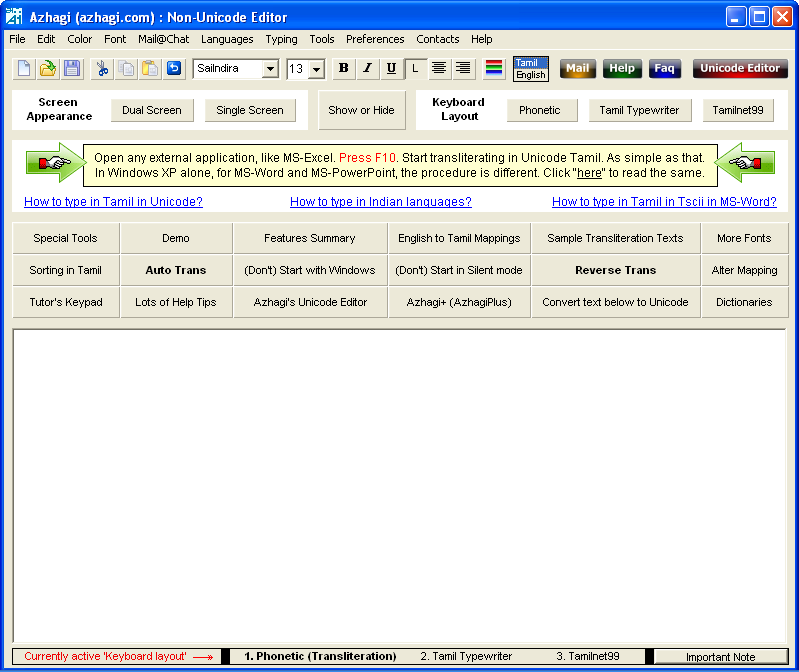Open How to type in Indian languages link
This screenshot has width=799, height=672.
381,202
